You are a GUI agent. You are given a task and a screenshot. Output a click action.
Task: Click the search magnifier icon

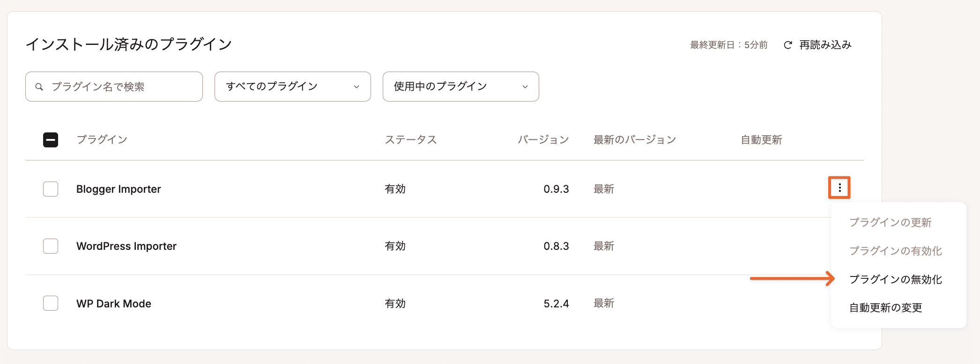coord(39,86)
